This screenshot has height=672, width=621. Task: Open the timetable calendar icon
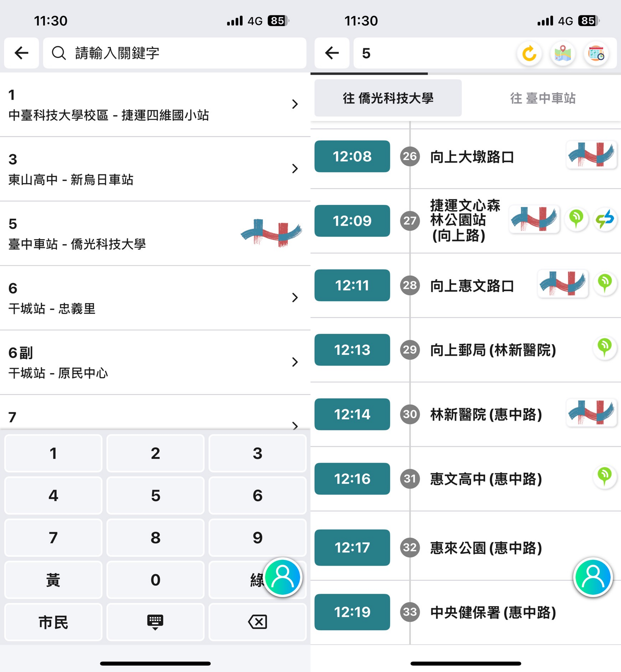596,53
